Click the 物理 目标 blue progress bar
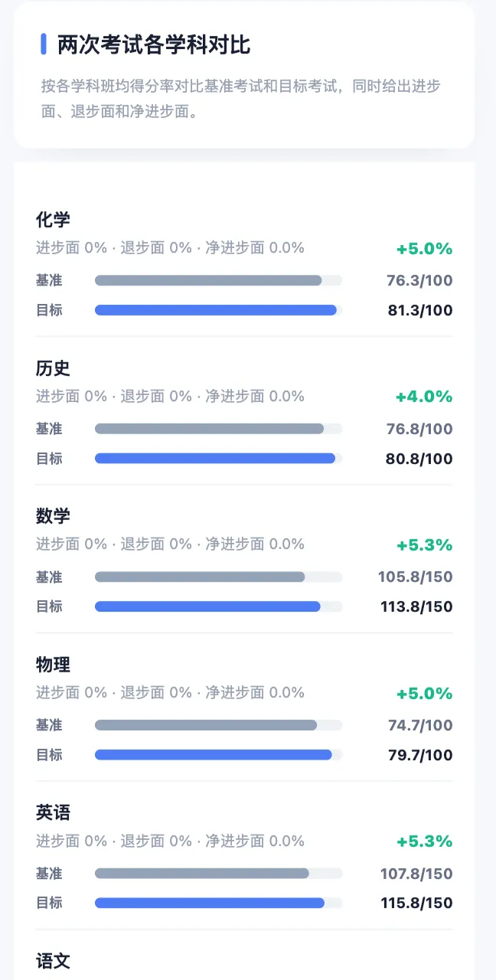Viewport: 496px width, 980px height. 218,755
